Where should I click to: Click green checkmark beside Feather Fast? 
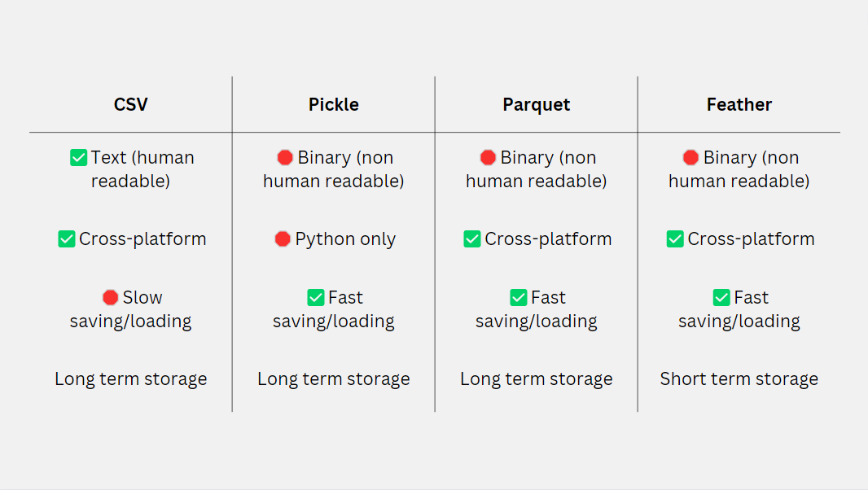pos(721,298)
